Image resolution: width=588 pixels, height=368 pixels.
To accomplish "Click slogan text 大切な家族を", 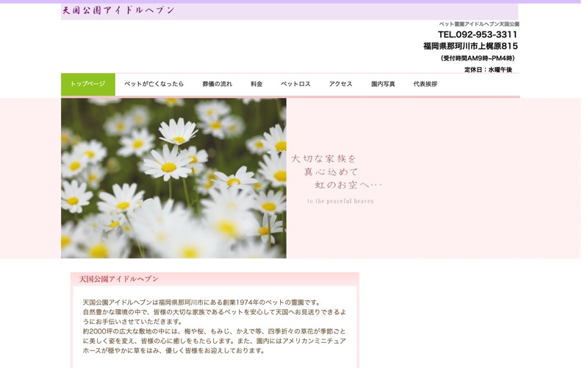I will point(323,159).
